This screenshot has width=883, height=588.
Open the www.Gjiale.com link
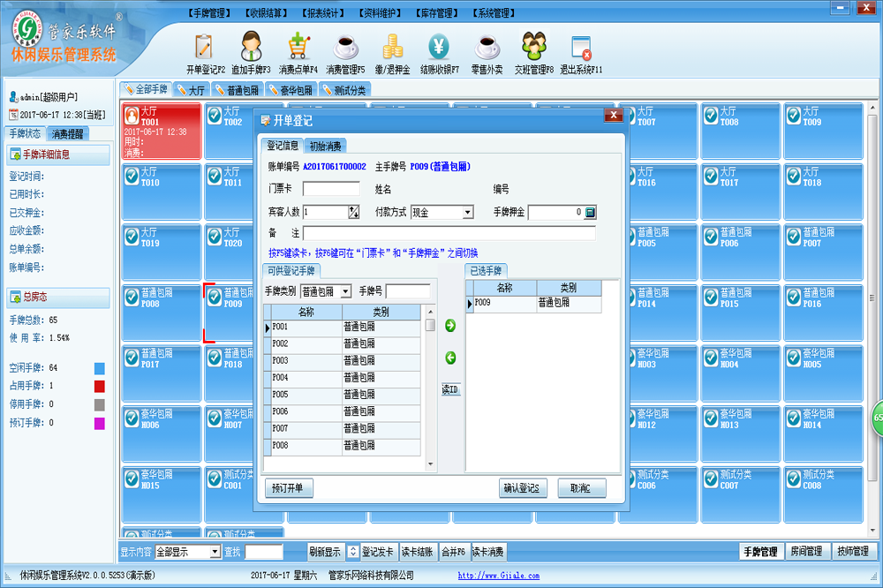click(x=498, y=576)
